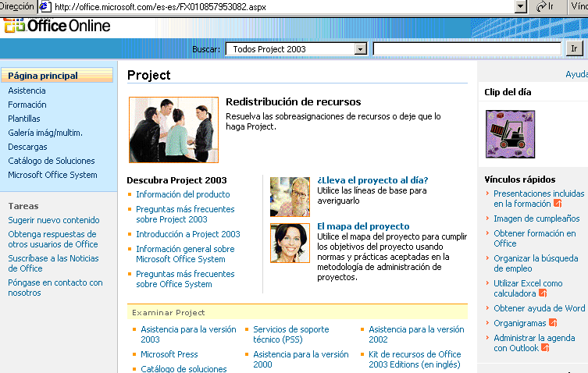Click the man with glasses thumbnail
Viewport: 588px width, 373px height.
tap(290, 197)
